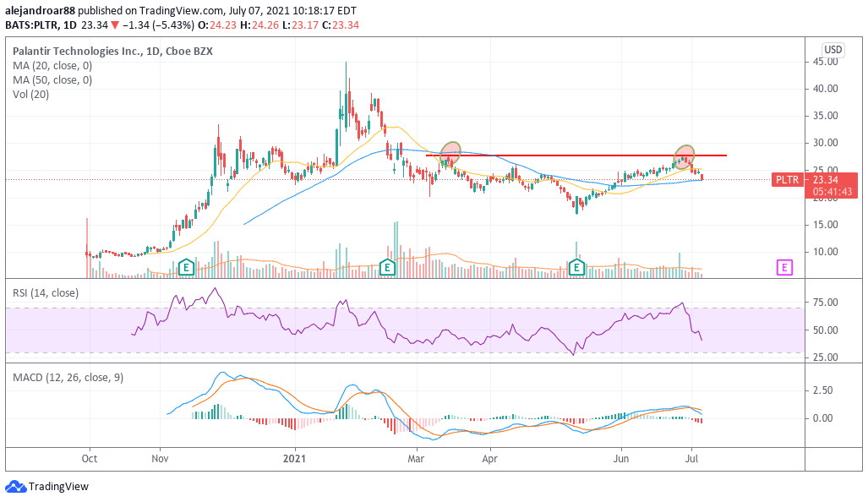Click the alejandroar88 author name
This screenshot has width=868, height=502.
40,10
